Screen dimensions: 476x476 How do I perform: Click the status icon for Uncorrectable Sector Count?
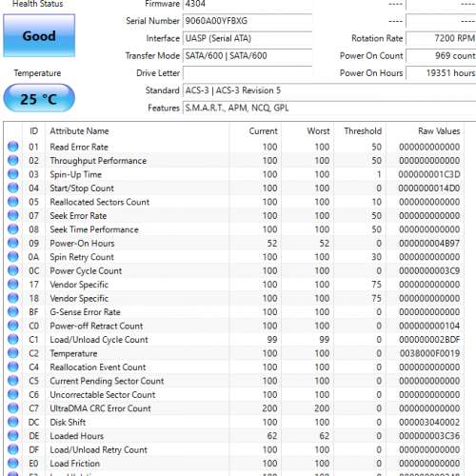(13, 394)
